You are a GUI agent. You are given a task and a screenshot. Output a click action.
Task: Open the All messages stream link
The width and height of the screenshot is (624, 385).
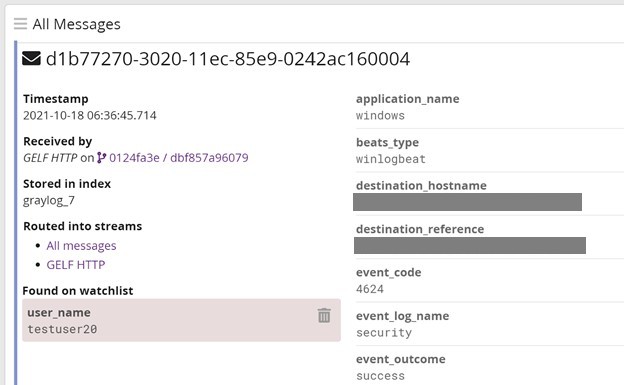(81, 246)
